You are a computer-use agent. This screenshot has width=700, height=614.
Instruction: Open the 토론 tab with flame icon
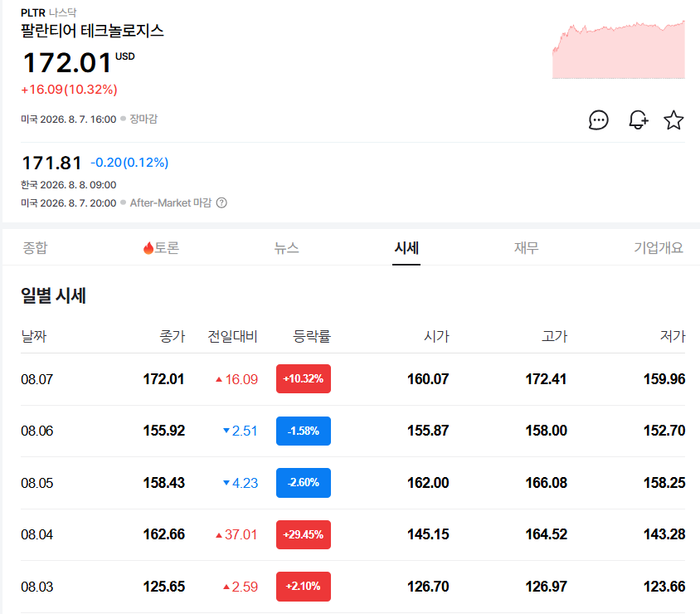point(161,247)
